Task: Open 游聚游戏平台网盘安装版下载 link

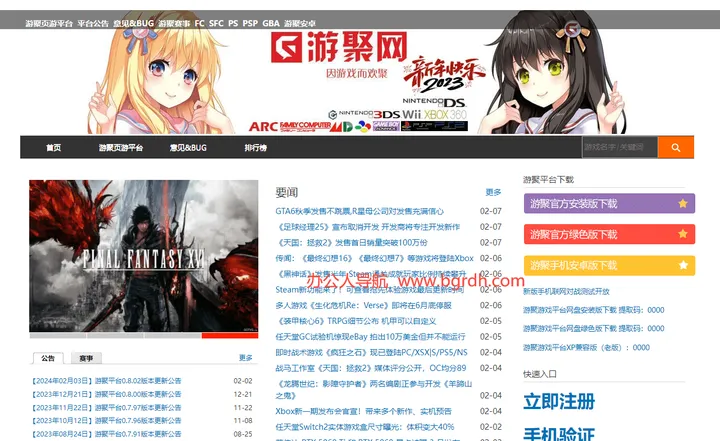Action: pos(594,310)
